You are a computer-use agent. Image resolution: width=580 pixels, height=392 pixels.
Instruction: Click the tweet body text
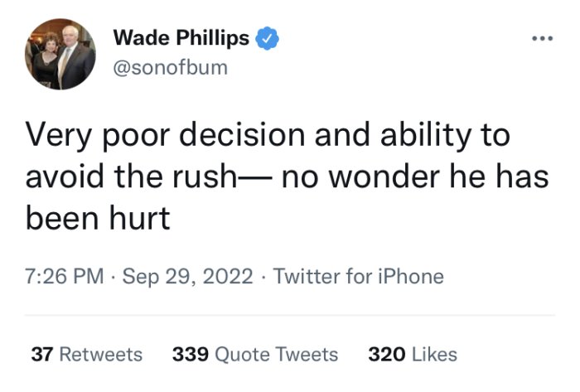287,177
